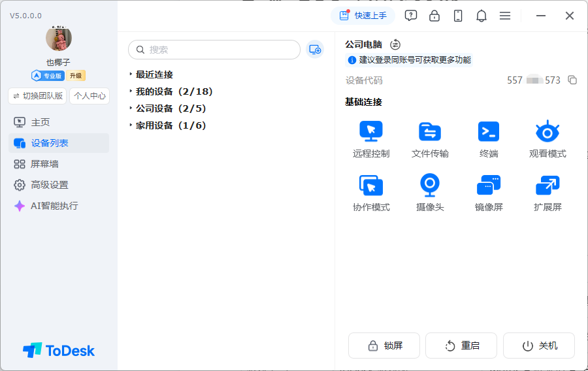Expand 公司设备 (2/5) group
Viewport: 588px width, 371px height.
pos(168,108)
